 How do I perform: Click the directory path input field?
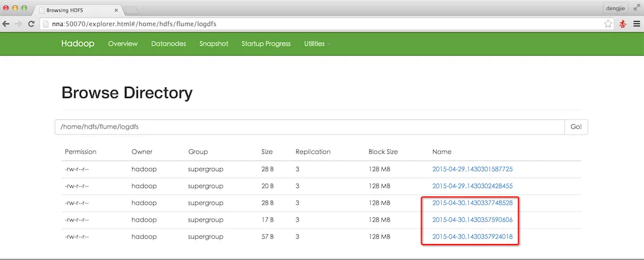coord(309,127)
